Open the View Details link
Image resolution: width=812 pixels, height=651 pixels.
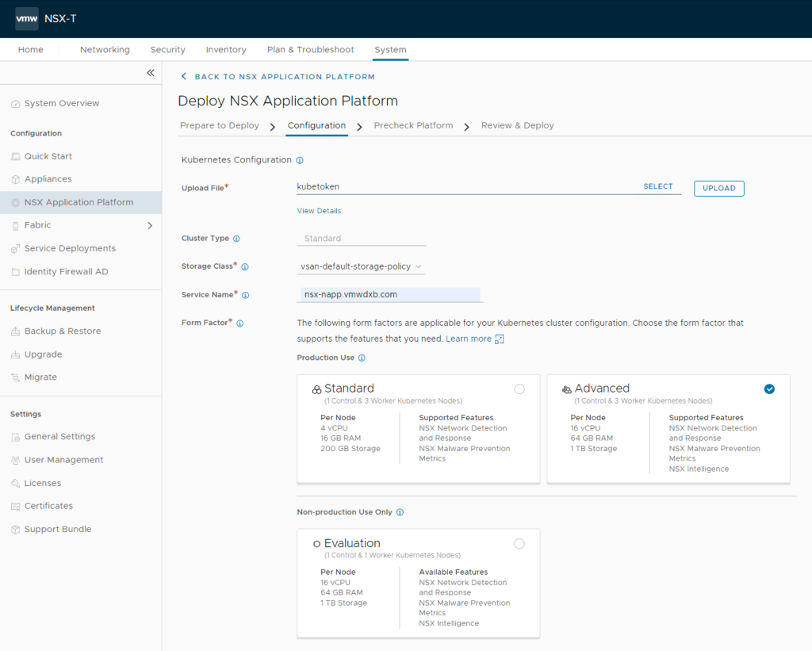pyautogui.click(x=319, y=211)
